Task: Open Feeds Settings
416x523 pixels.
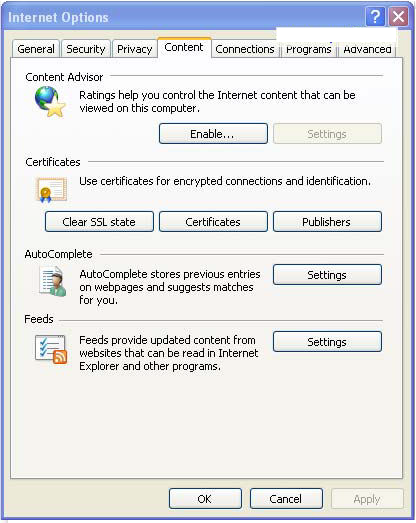Action: pos(327,342)
